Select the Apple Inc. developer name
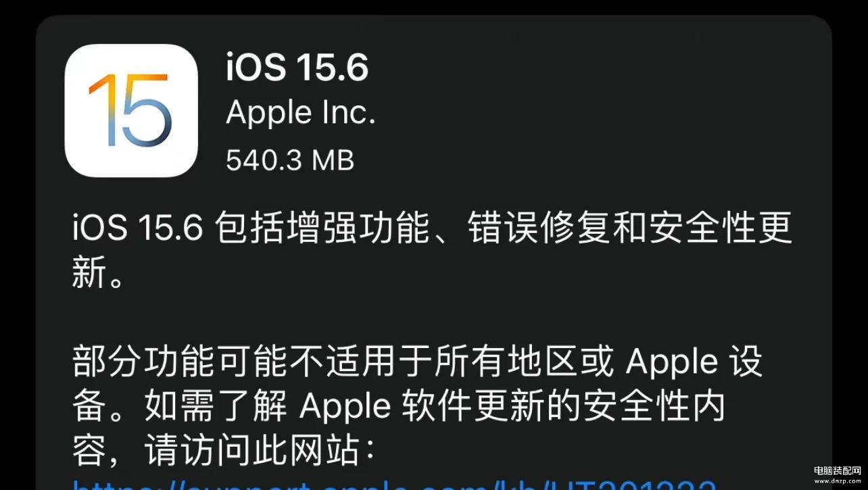868x490 pixels. 301,113
